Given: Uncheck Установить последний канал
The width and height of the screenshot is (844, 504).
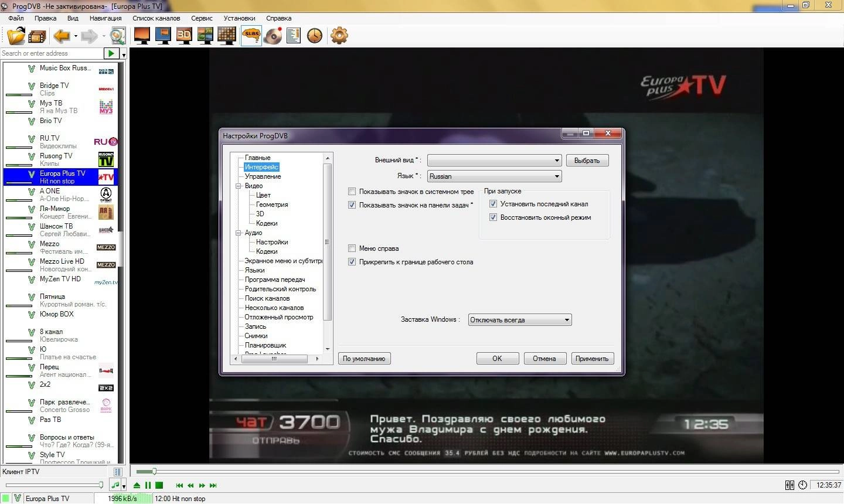Looking at the screenshot, I should pyautogui.click(x=494, y=204).
